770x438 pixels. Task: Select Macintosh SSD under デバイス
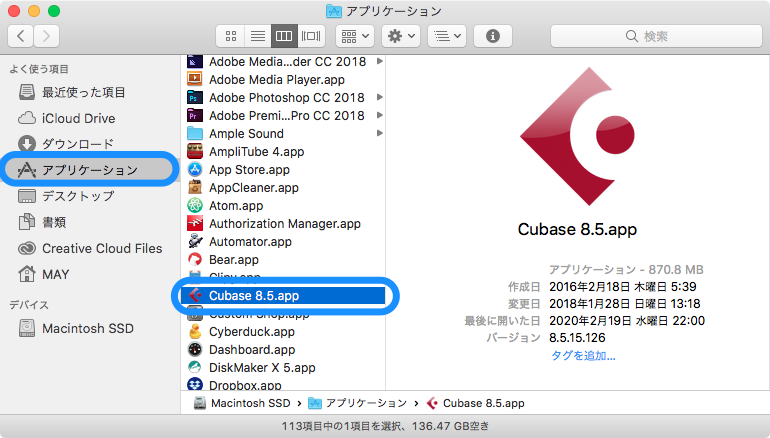76,328
